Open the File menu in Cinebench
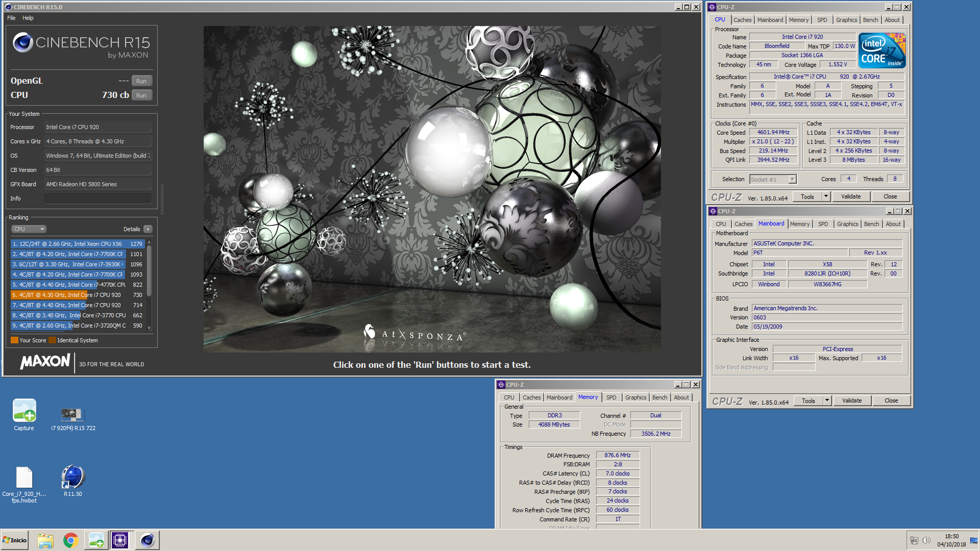 11,18
